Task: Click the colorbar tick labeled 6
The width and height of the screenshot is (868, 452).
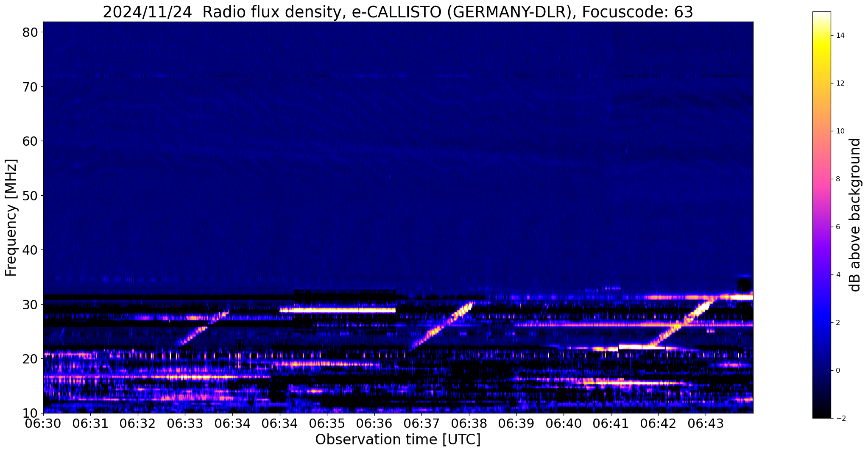Action: (x=837, y=227)
